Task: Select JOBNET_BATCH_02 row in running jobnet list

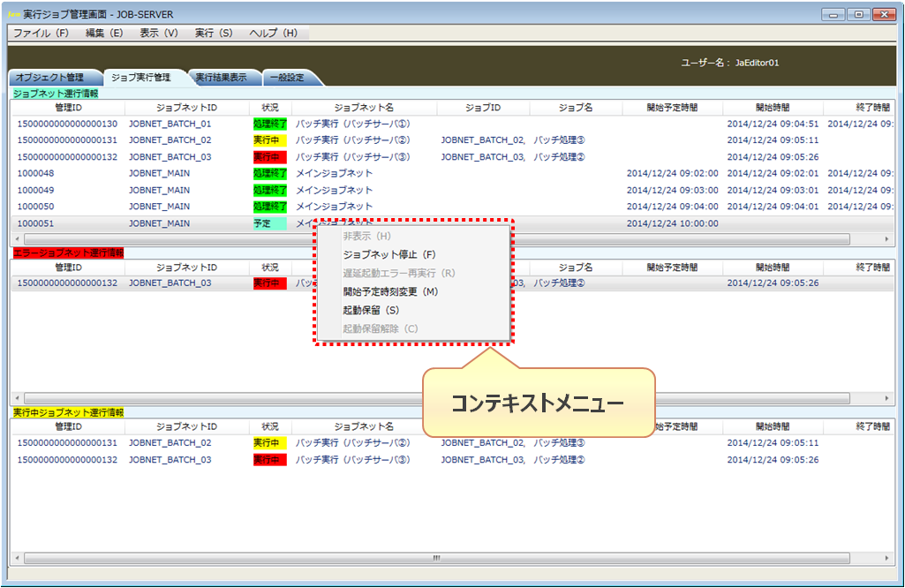Action: (170, 443)
